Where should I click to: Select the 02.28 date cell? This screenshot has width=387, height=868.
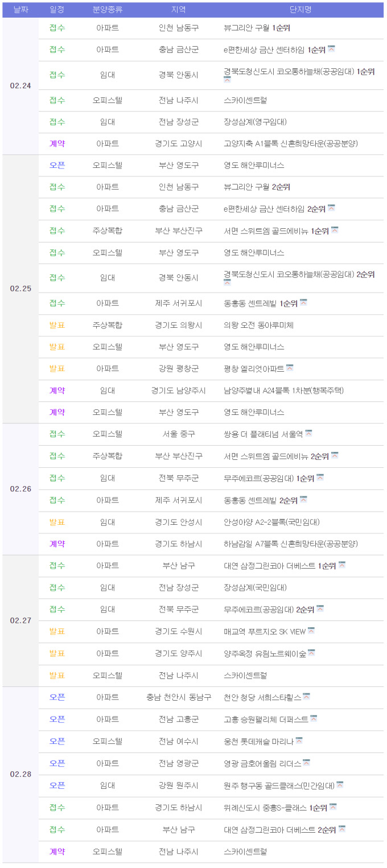coord(20,775)
